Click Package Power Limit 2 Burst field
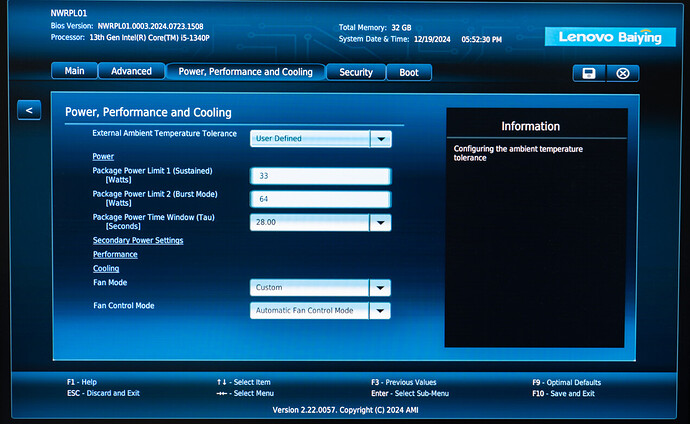 coord(320,199)
